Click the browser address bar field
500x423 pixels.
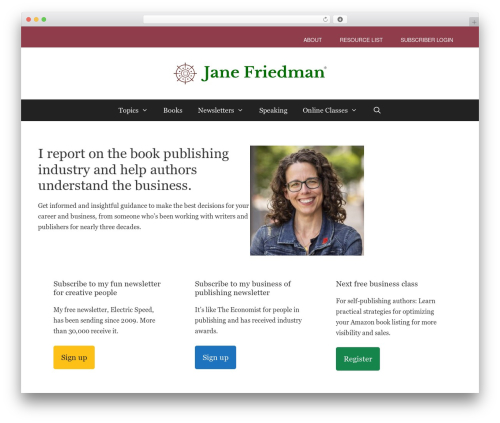237,19
